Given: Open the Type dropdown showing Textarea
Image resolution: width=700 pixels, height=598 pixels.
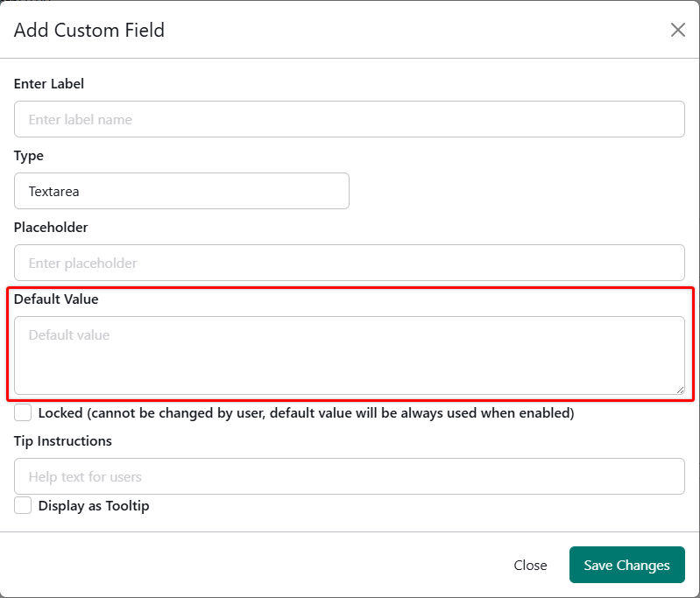Looking at the screenshot, I should 181,191.
